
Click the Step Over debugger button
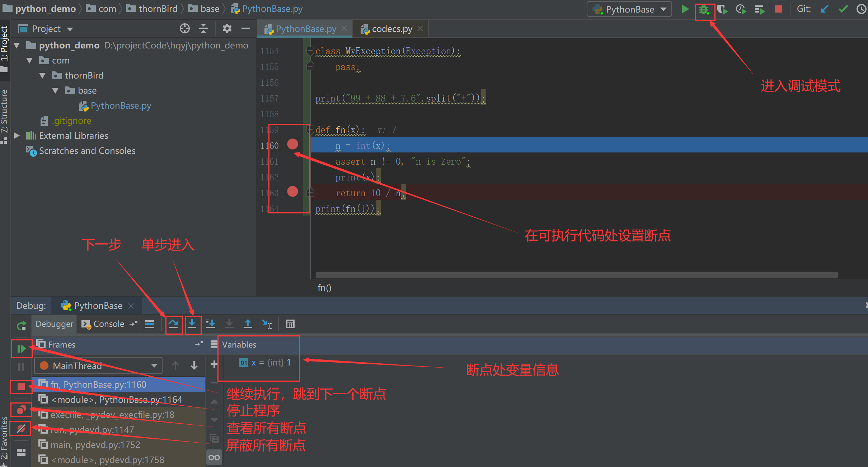point(174,324)
